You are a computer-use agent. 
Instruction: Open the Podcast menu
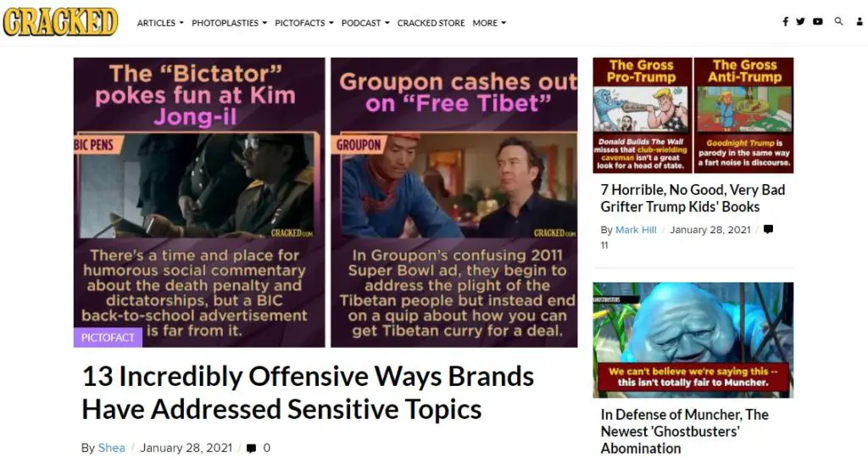365,23
